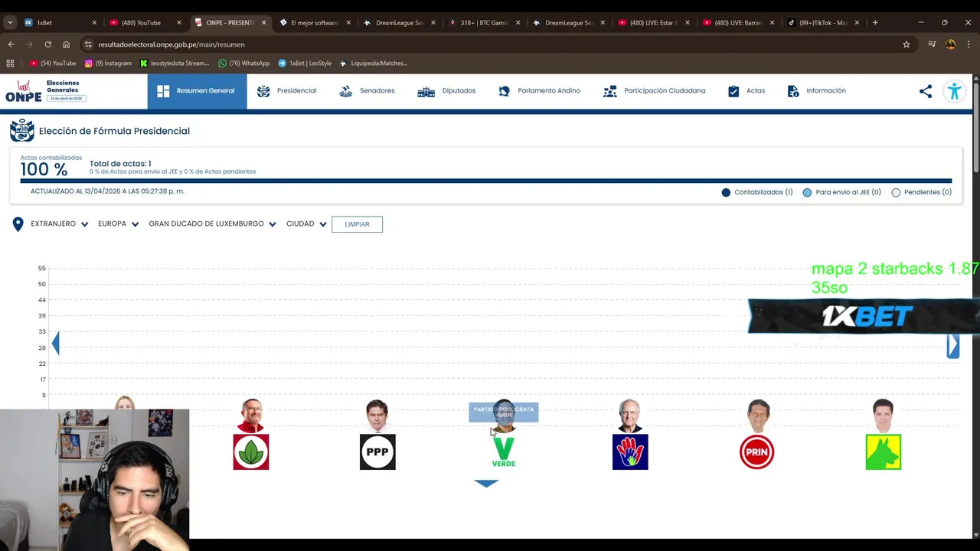The height and width of the screenshot is (551, 980).
Task: Open the leostyledota Stream bookmark
Action: click(175, 64)
